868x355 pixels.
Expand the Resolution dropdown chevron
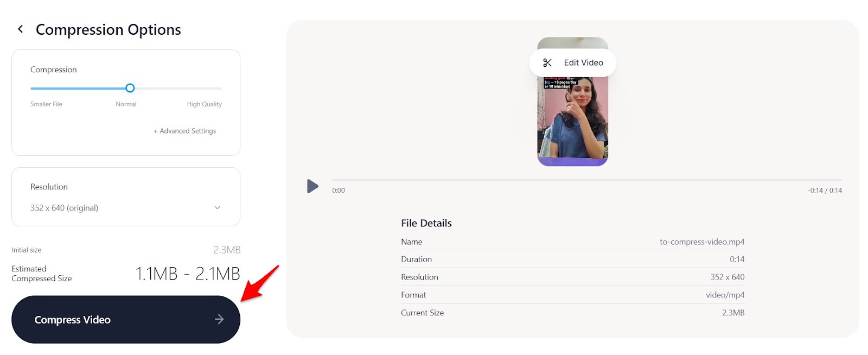coord(218,207)
